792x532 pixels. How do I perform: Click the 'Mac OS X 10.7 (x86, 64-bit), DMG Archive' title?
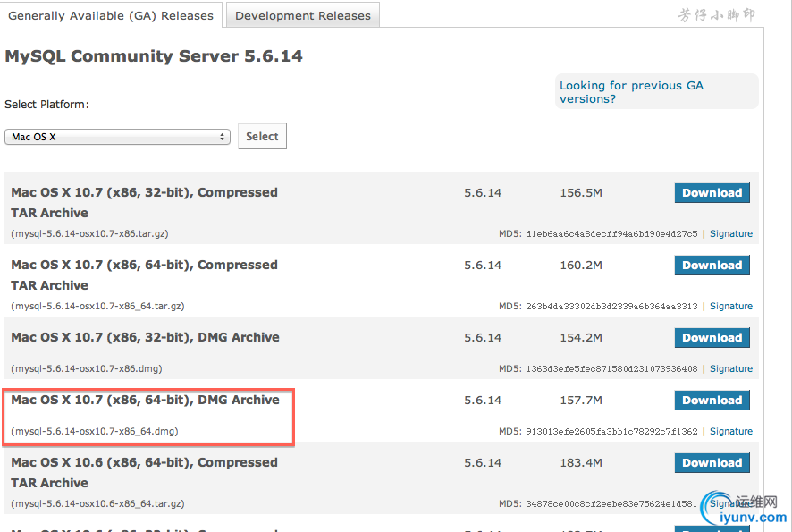pos(145,401)
